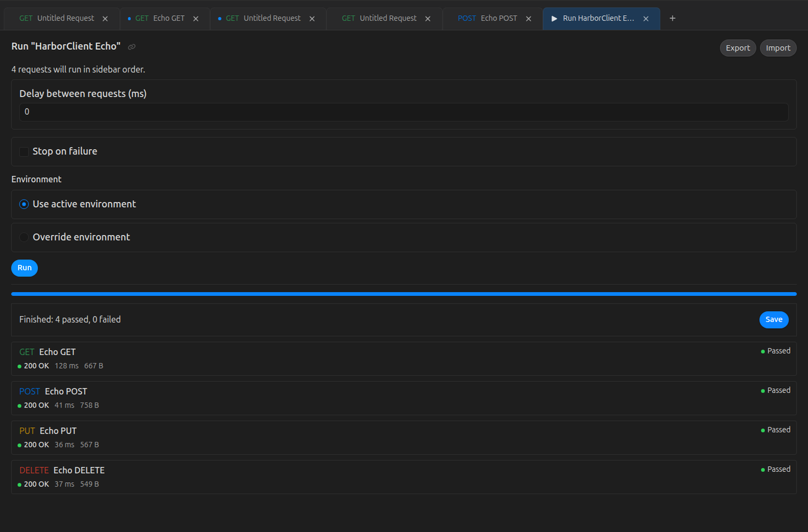
Task: Close the Echo GET tab
Action: click(196, 19)
